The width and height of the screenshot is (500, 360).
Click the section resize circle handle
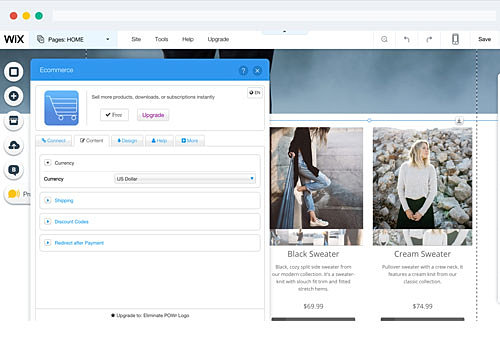[369, 120]
